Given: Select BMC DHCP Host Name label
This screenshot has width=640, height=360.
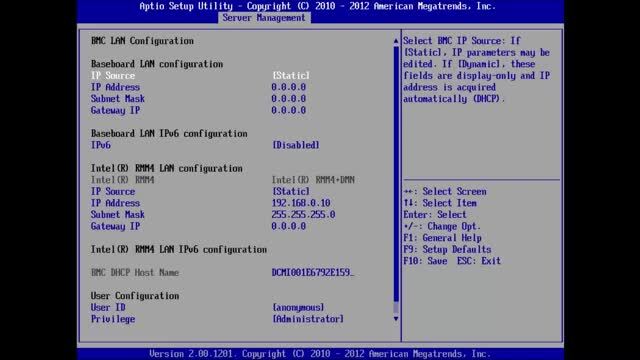Looking at the screenshot, I should point(135,273).
